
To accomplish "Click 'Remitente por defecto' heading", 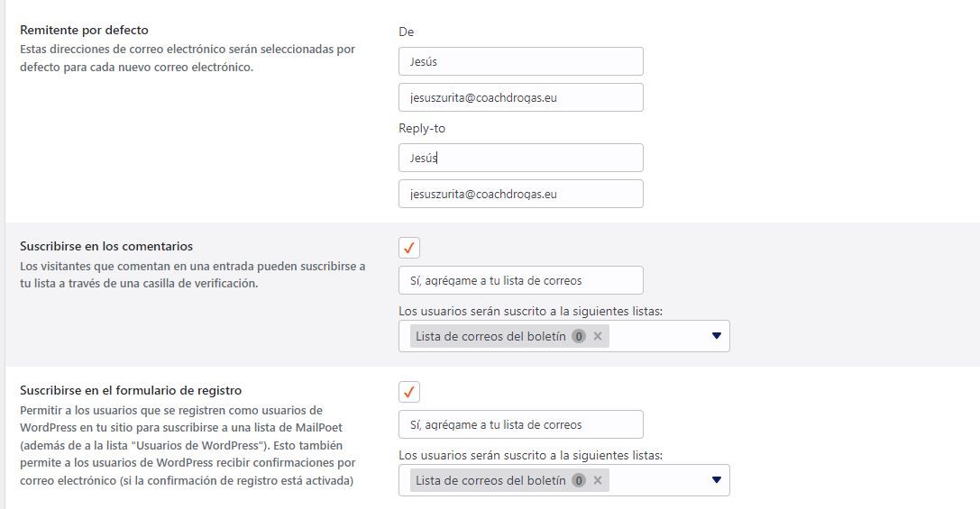I will [x=85, y=30].
